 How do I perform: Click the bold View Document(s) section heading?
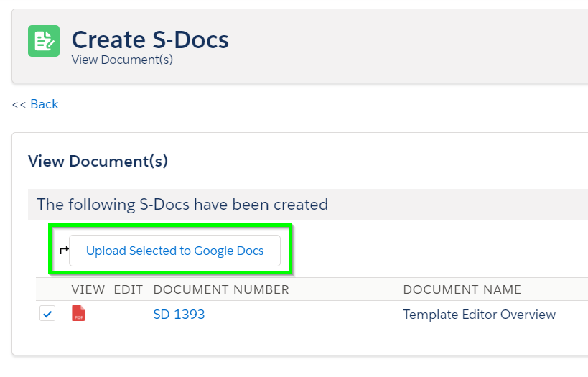click(x=98, y=162)
